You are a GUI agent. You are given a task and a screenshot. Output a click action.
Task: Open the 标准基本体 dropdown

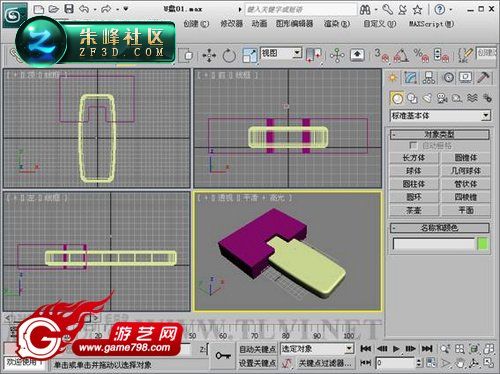click(x=440, y=116)
